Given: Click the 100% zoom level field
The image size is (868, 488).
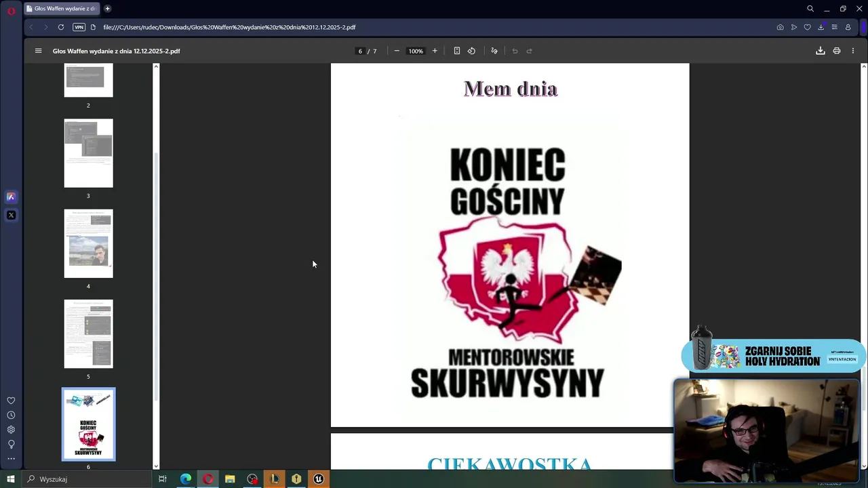Looking at the screenshot, I should 416,51.
